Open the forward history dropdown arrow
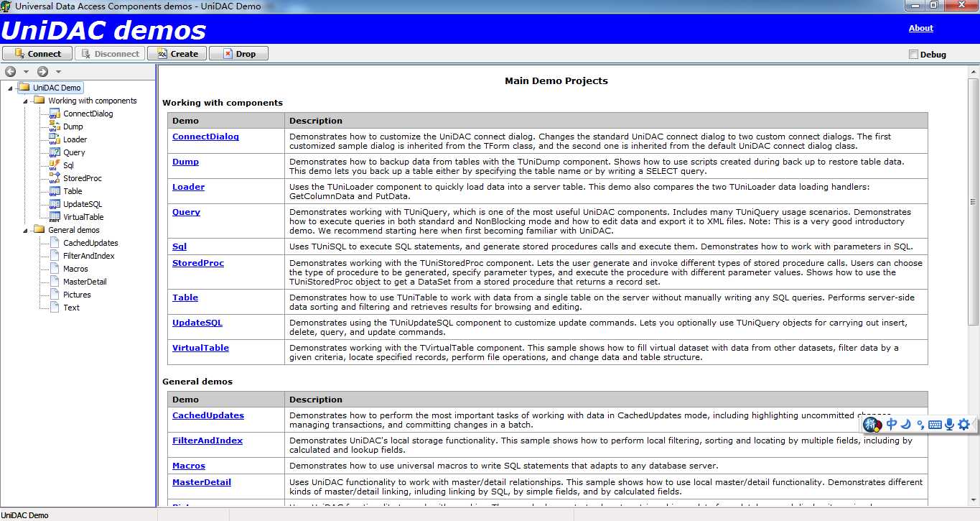 [x=58, y=71]
